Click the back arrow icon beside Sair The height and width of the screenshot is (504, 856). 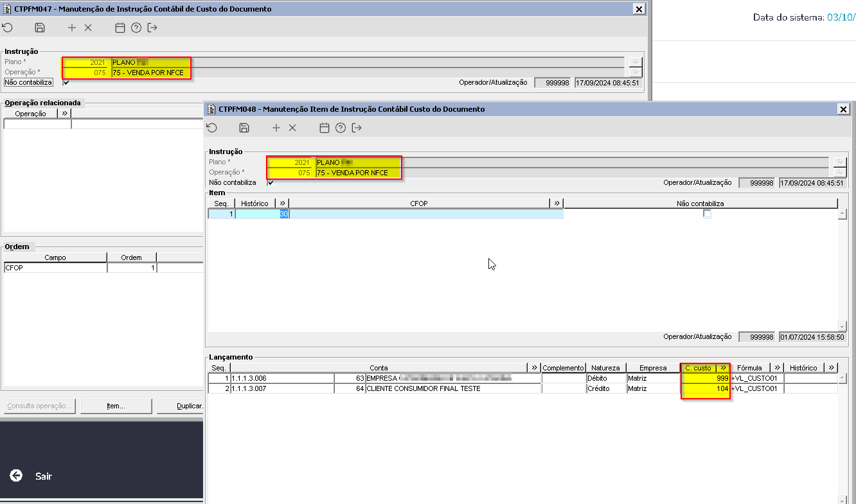tap(16, 476)
